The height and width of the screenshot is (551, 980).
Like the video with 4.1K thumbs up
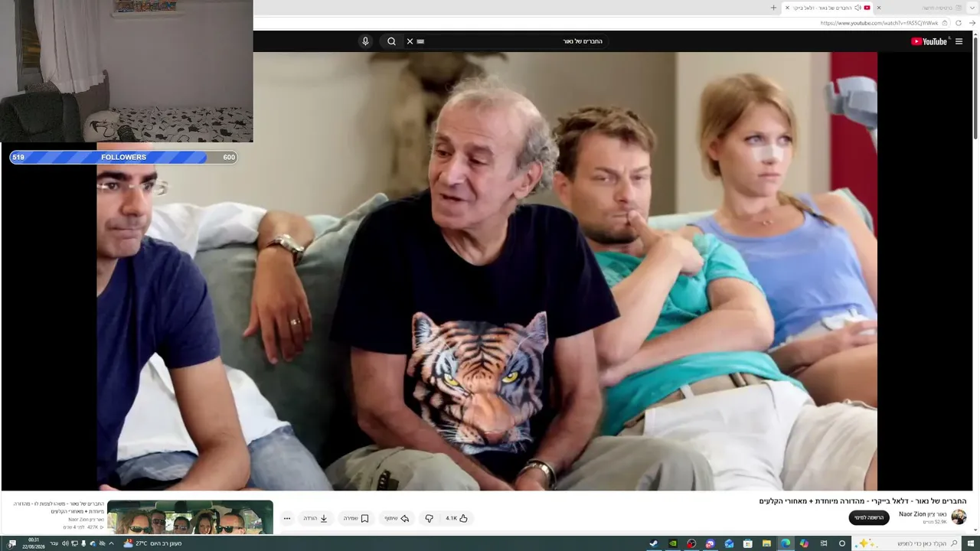(457, 518)
